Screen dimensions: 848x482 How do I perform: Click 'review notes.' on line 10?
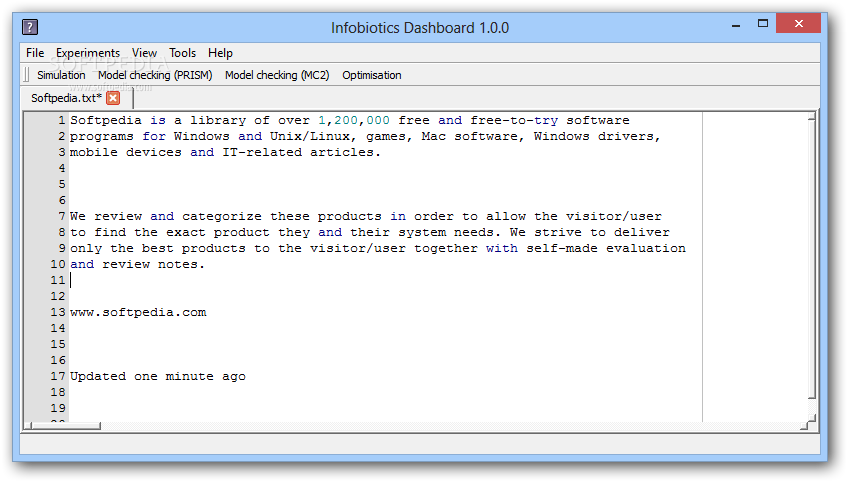(154, 265)
